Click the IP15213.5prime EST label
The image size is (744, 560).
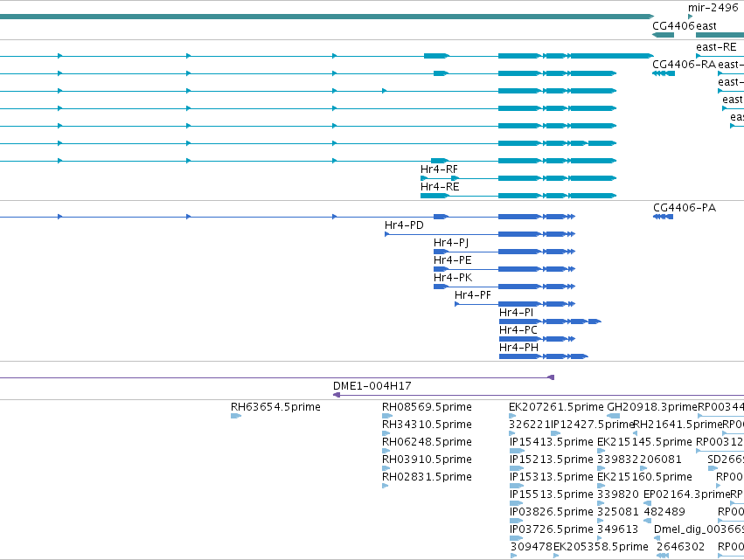tap(552, 460)
